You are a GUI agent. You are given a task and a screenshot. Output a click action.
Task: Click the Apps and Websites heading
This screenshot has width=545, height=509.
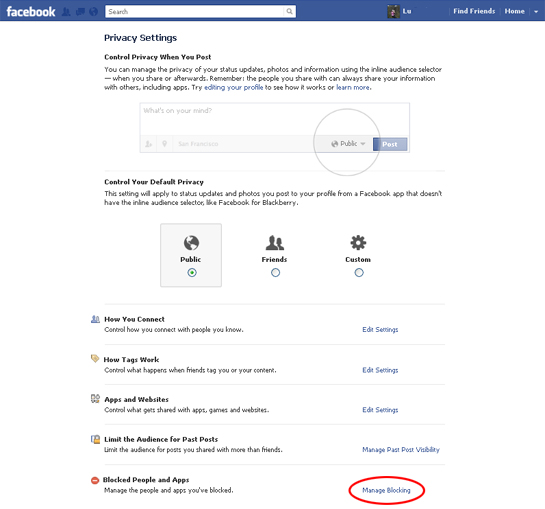tap(136, 399)
